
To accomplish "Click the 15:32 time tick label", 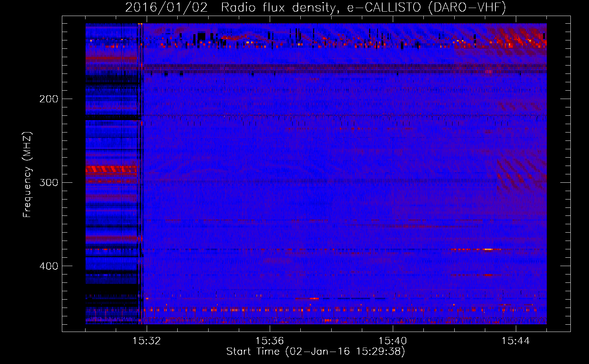I will (x=146, y=341).
